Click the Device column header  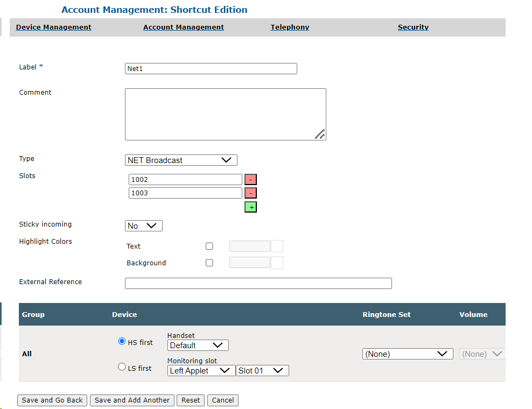point(124,314)
